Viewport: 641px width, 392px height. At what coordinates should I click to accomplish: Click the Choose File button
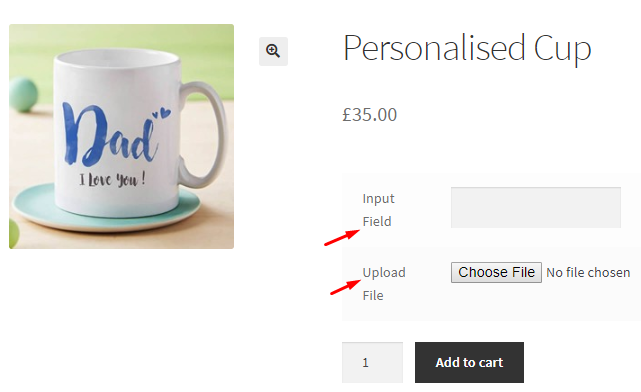point(496,272)
